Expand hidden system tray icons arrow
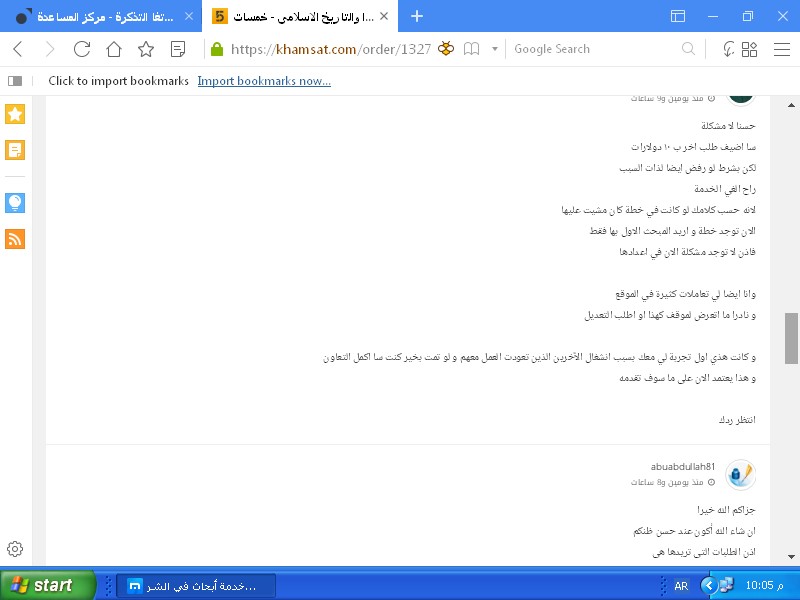Image resolution: width=800 pixels, height=600 pixels. point(708,585)
